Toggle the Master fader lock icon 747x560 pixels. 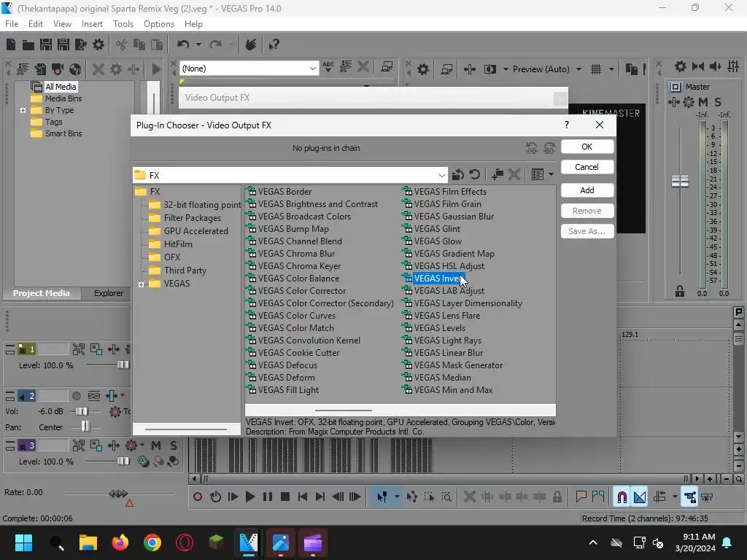click(x=680, y=292)
